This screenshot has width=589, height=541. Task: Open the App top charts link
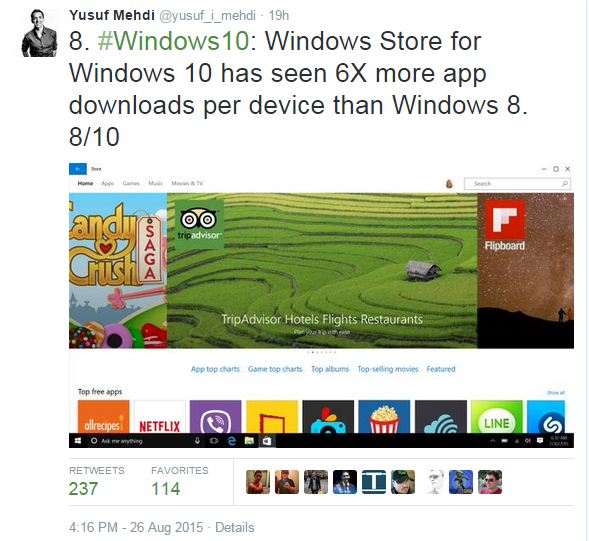click(215, 369)
